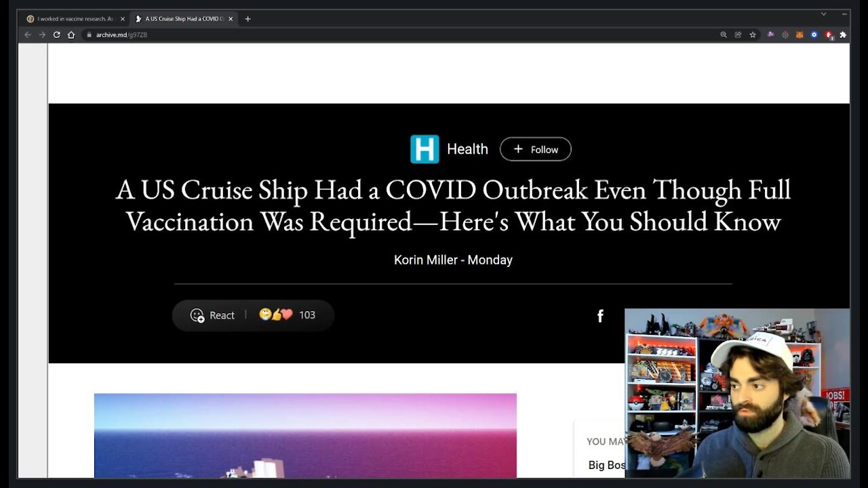Share article on Facebook icon

coord(600,316)
